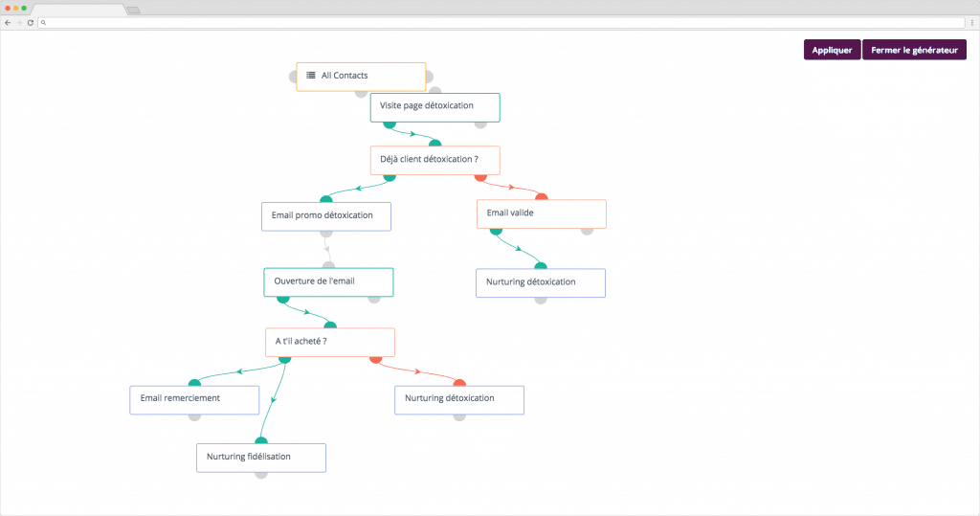Open the browser three-dot menu
The image size is (980, 516).
click(x=972, y=23)
